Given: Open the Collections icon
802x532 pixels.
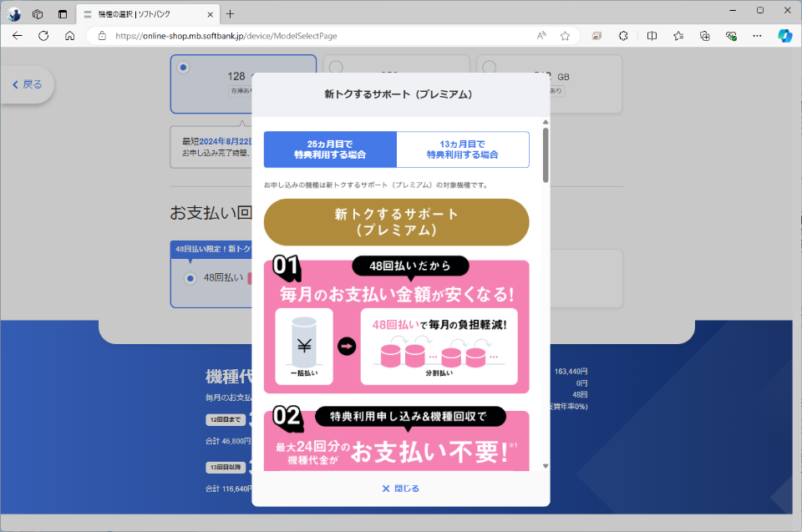Looking at the screenshot, I should click(x=704, y=36).
